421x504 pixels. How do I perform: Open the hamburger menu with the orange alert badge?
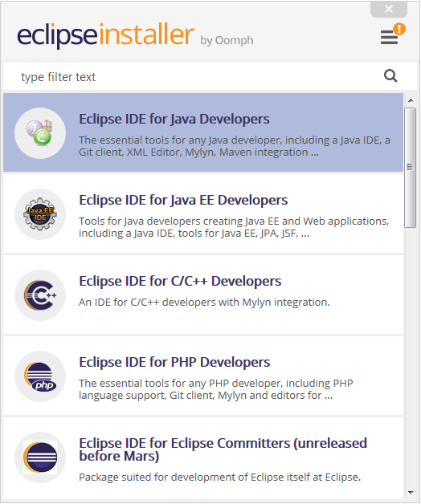click(392, 35)
